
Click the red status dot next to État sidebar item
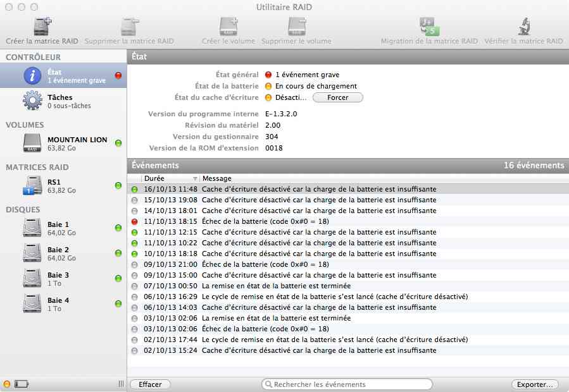118,75
